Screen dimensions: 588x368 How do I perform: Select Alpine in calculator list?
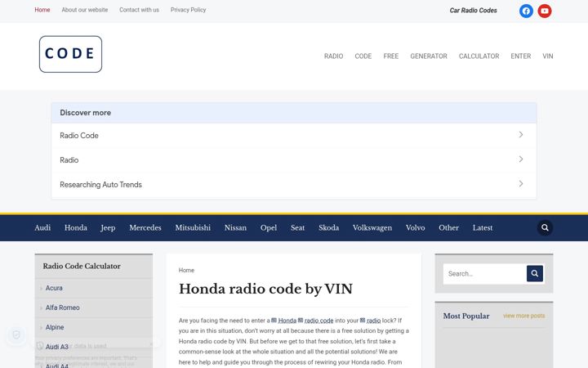tap(55, 327)
